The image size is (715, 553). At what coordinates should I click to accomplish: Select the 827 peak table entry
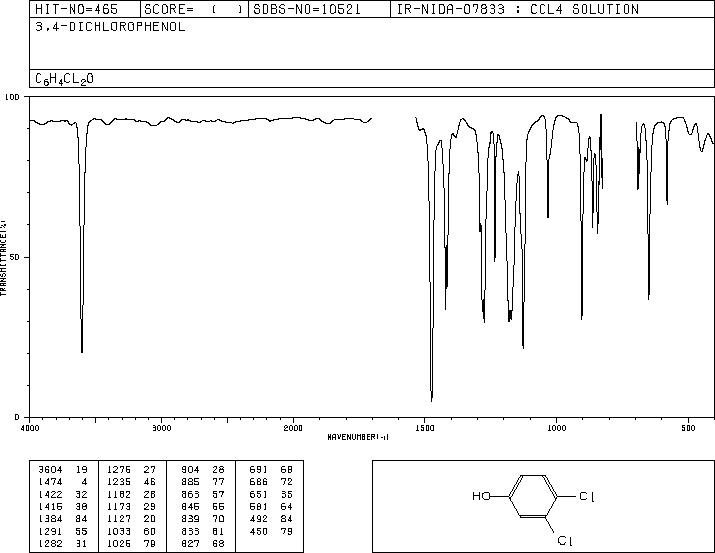202,544
